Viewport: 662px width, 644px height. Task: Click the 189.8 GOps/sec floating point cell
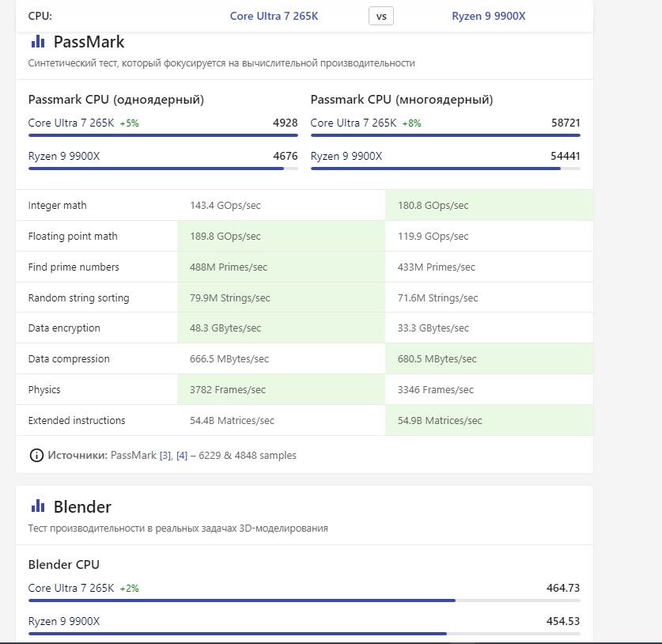click(x=225, y=236)
